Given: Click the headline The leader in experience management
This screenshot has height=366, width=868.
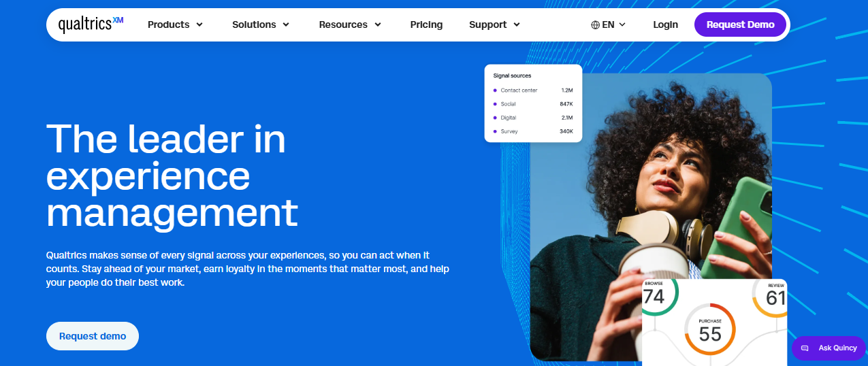Looking at the screenshot, I should click(x=172, y=176).
